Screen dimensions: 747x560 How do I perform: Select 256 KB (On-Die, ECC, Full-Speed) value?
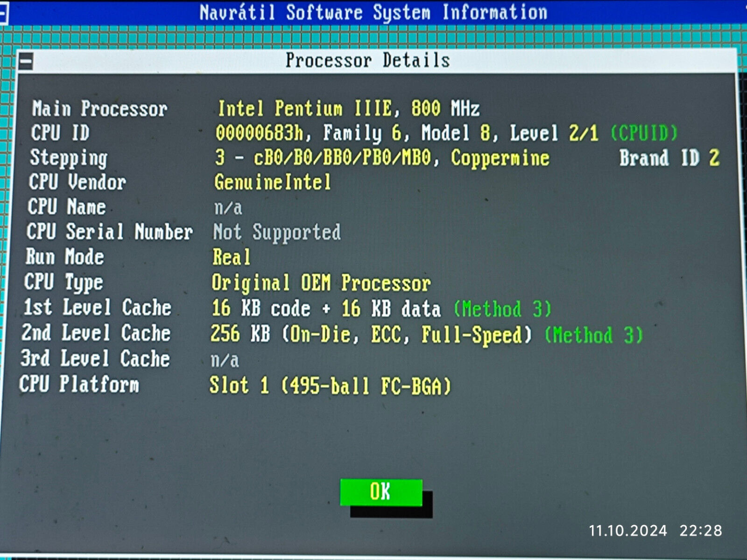(x=371, y=335)
